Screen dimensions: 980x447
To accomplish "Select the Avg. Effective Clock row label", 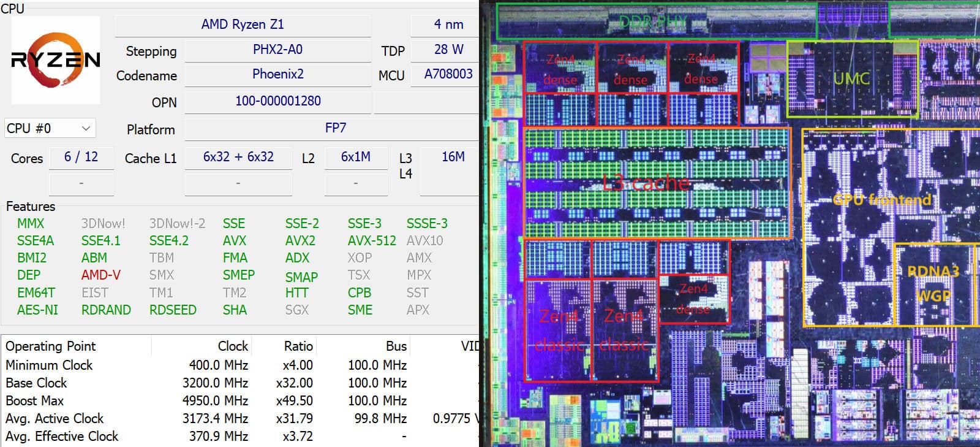I will 62,437.
